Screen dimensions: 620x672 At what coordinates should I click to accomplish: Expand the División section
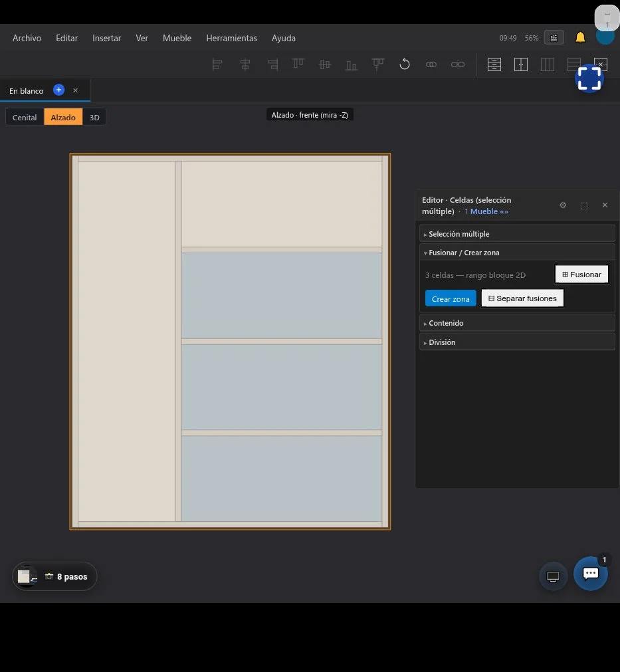(517, 342)
